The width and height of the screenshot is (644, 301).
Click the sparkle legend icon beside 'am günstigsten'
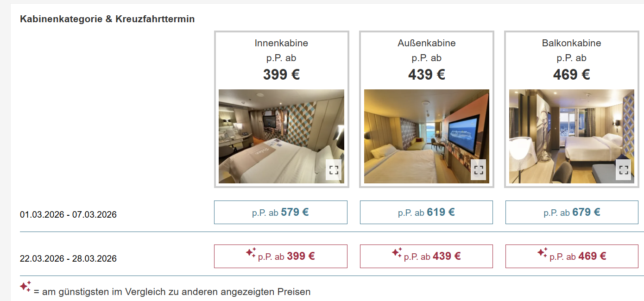[25, 286]
